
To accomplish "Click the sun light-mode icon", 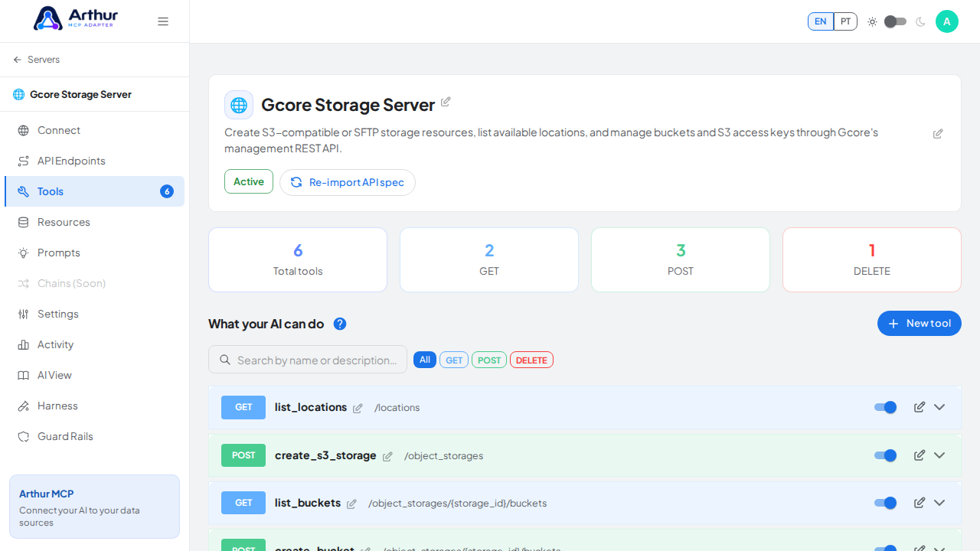I will pyautogui.click(x=872, y=21).
